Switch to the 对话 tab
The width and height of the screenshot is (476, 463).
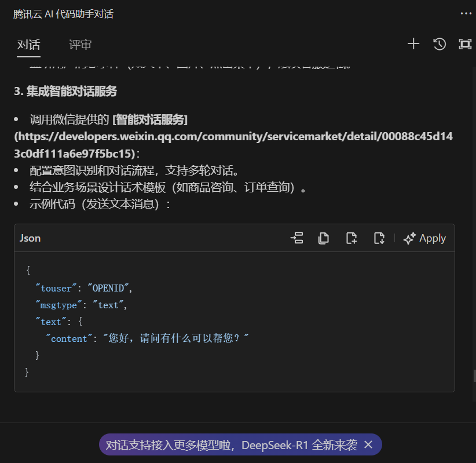[28, 45]
